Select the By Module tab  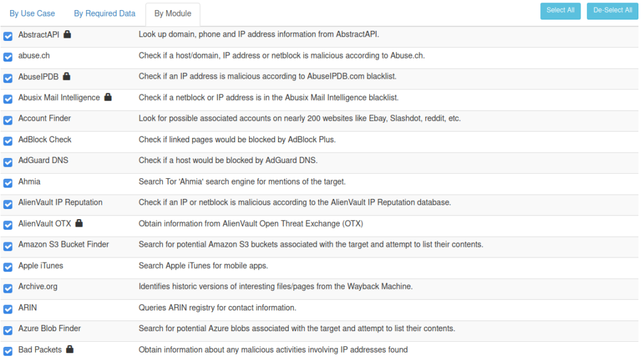(x=172, y=14)
